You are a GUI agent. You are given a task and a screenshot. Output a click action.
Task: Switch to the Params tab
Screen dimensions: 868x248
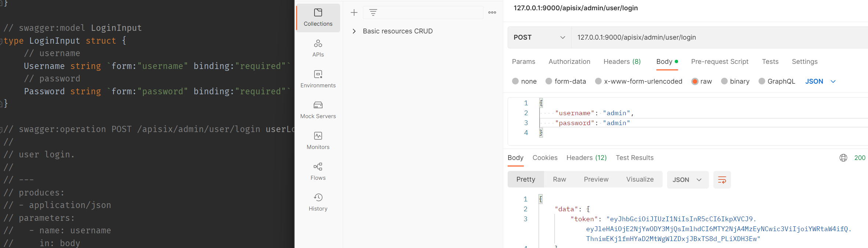tap(523, 62)
